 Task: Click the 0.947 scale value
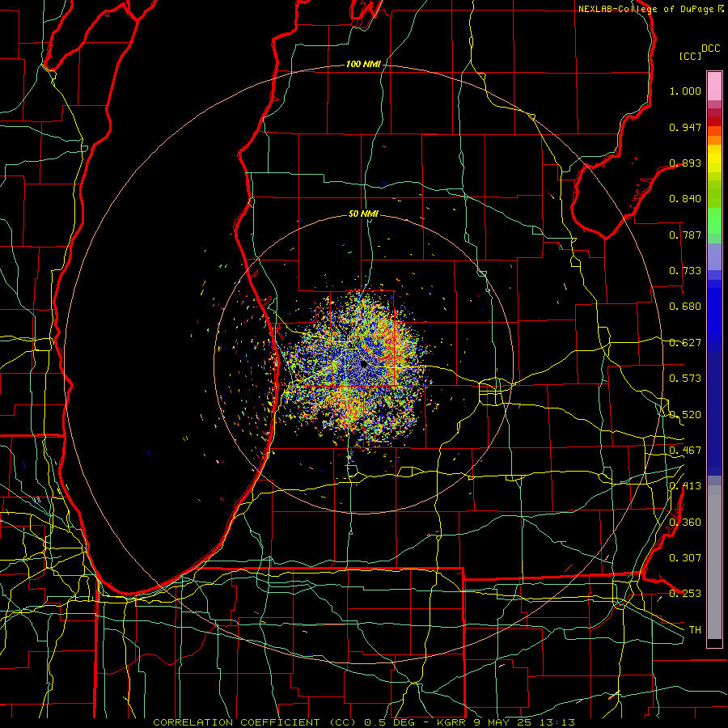coord(685,127)
